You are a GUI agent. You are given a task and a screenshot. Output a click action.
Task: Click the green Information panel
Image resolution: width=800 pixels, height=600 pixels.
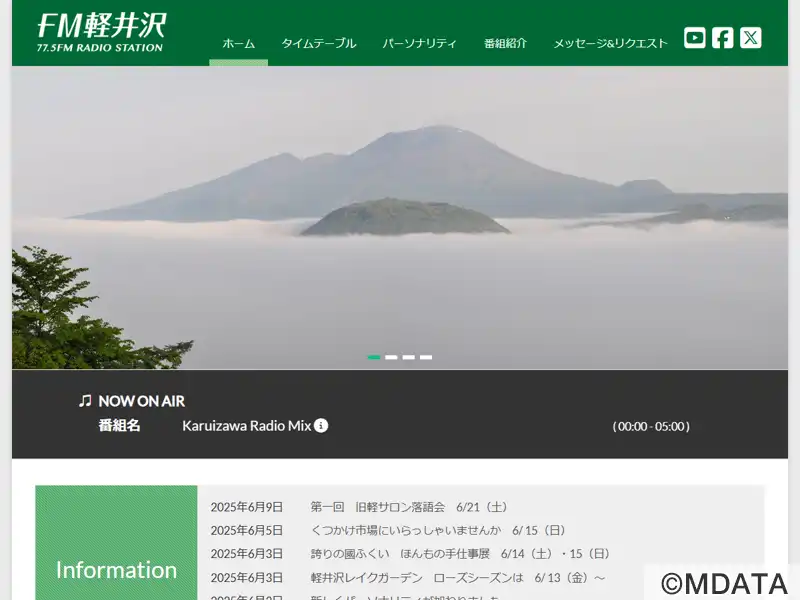click(x=116, y=543)
